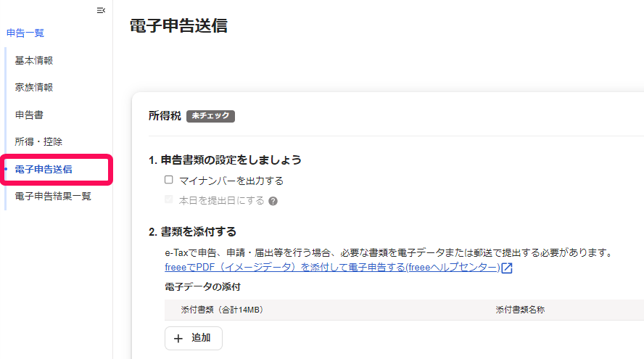
Task: Select 電子申告送信 sidebar item
Action: (x=44, y=169)
